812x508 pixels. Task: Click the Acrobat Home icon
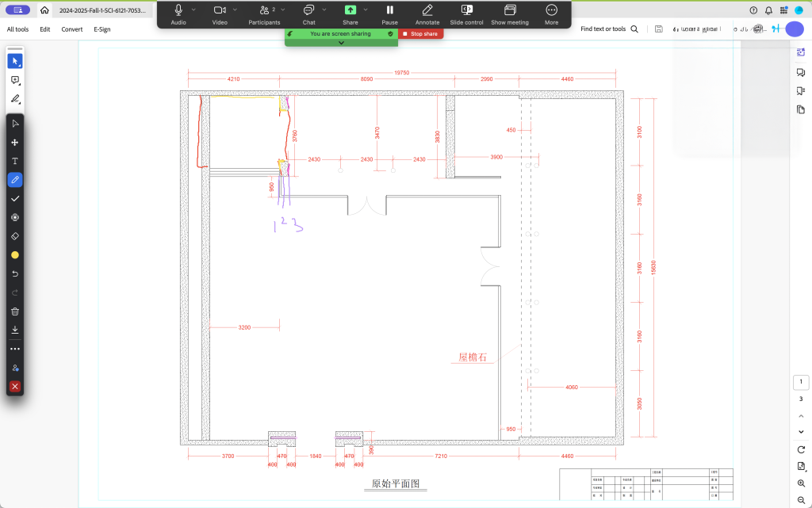44,10
